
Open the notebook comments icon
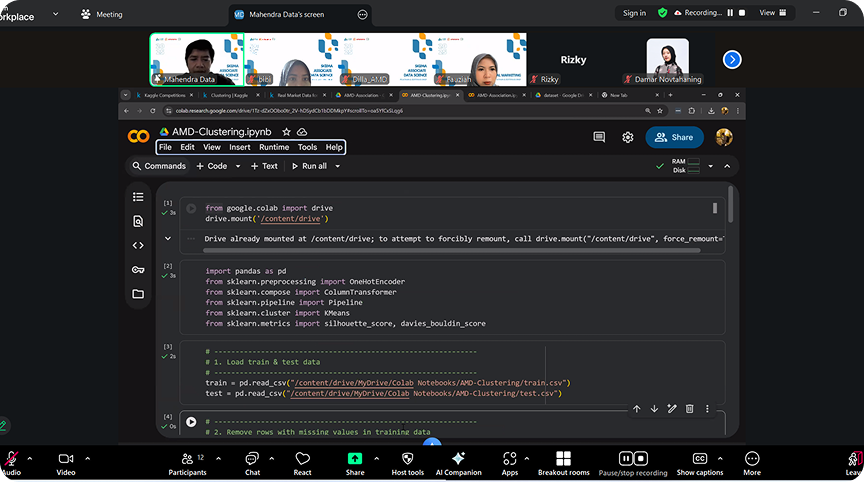(x=599, y=137)
